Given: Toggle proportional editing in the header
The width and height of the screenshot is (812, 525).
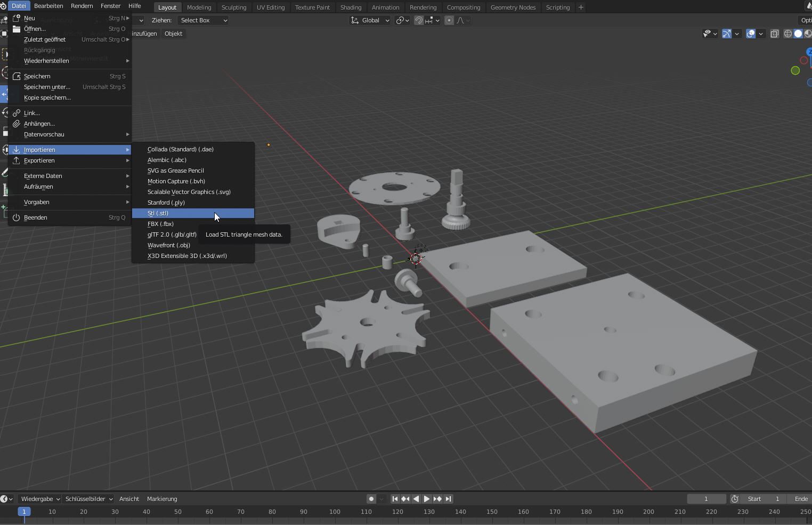Looking at the screenshot, I should [449, 20].
